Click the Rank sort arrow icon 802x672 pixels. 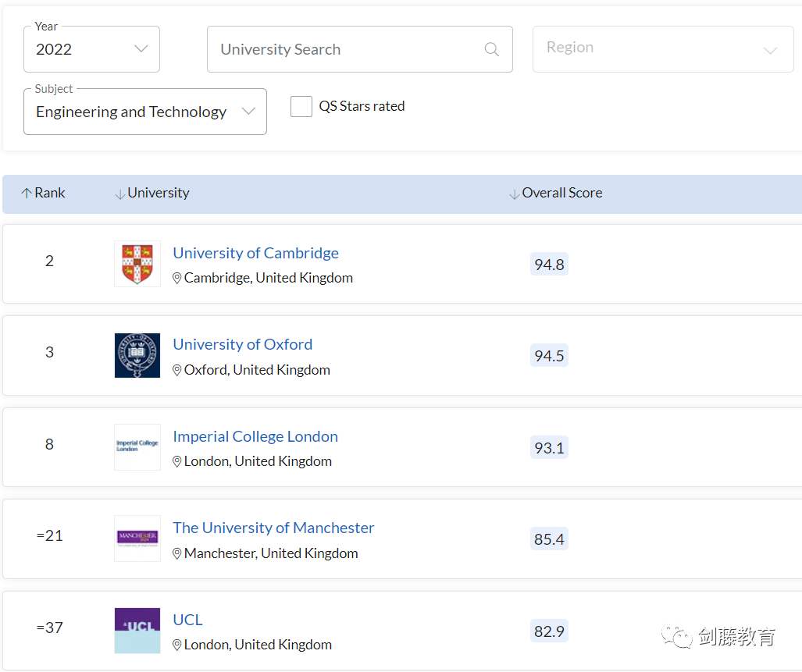[x=27, y=193]
